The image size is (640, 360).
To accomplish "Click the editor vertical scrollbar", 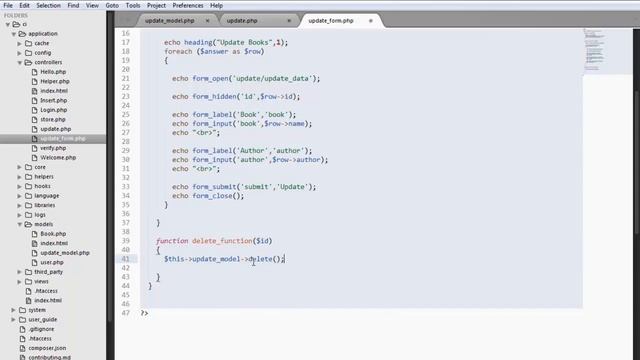I will (x=637, y=163).
